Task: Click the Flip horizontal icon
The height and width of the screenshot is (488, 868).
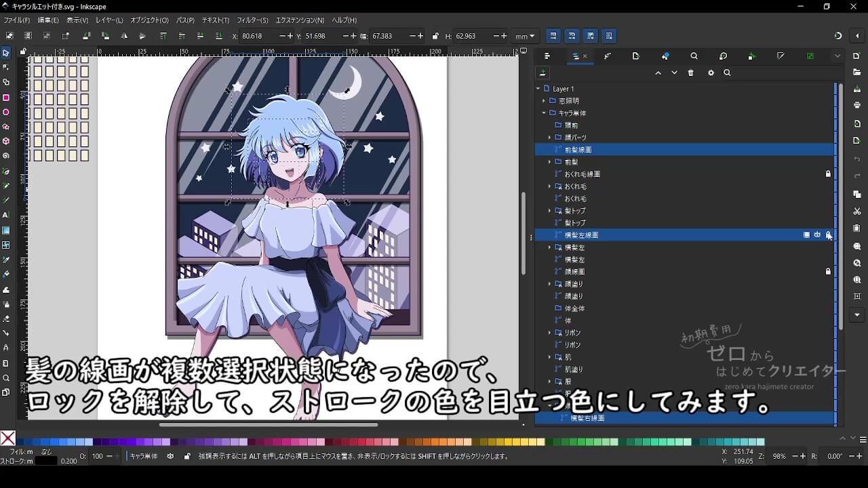Action: pyautogui.click(x=123, y=36)
